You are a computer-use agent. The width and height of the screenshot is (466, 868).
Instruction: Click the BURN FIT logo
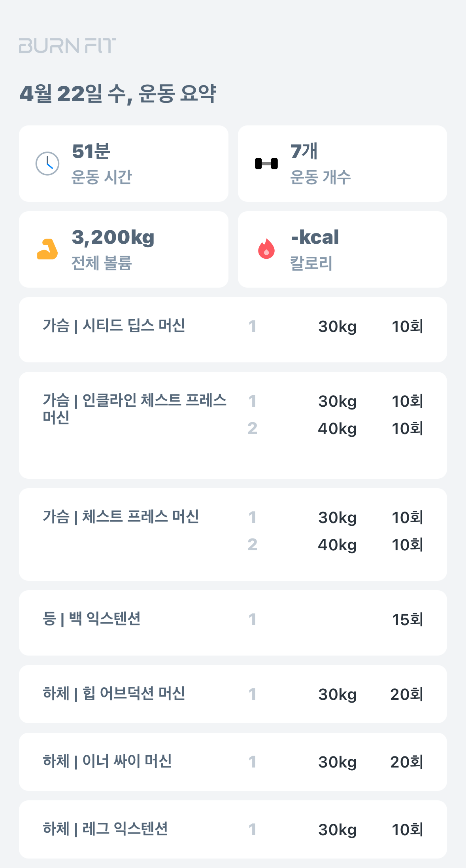click(x=68, y=46)
